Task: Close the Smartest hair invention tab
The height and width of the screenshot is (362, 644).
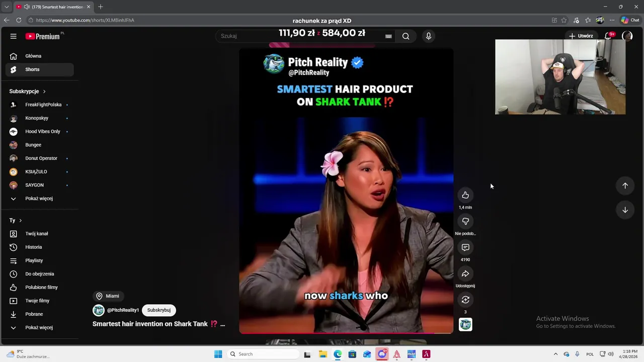Action: pyautogui.click(x=89, y=7)
